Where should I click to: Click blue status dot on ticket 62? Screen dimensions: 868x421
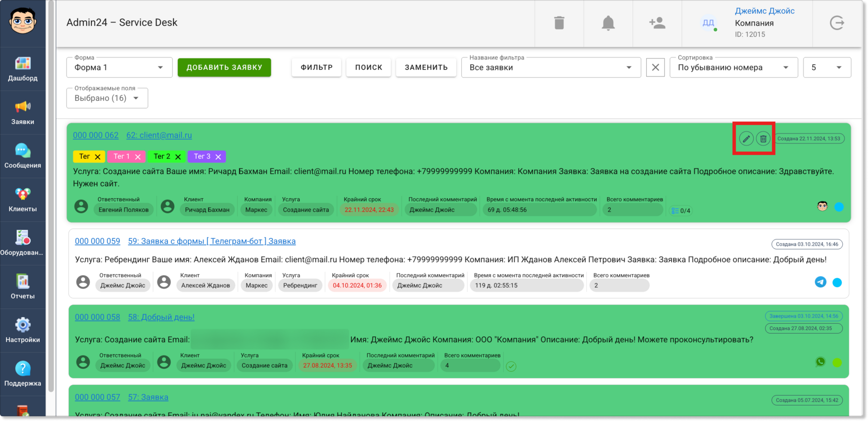pos(839,207)
